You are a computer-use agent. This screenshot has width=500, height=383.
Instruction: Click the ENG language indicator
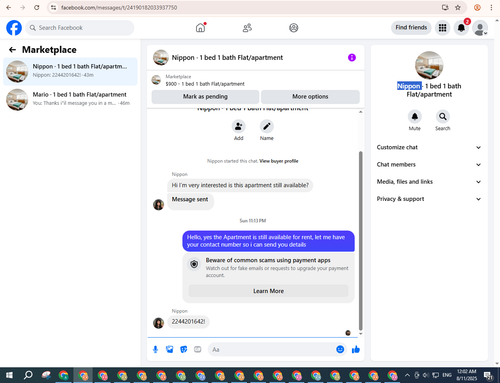(x=447, y=375)
